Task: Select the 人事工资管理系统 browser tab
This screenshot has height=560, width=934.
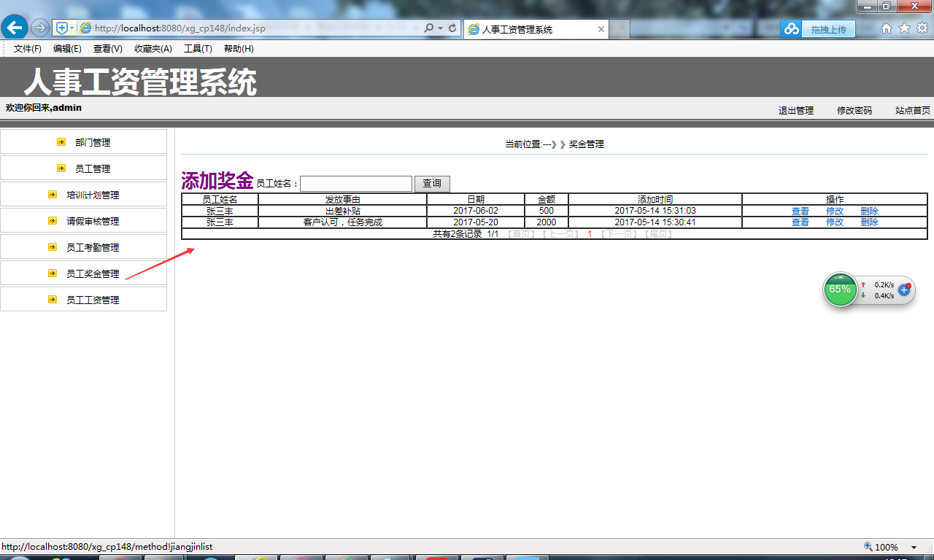Action: 536,29
